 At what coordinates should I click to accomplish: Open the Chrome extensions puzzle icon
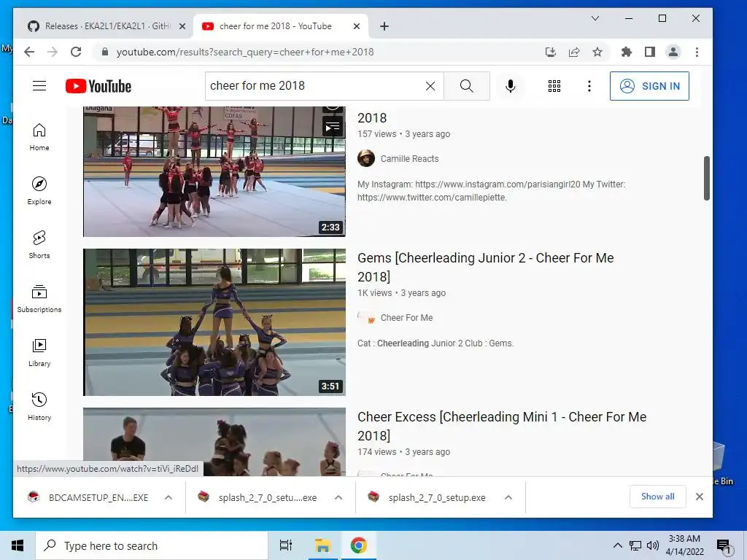tap(627, 52)
